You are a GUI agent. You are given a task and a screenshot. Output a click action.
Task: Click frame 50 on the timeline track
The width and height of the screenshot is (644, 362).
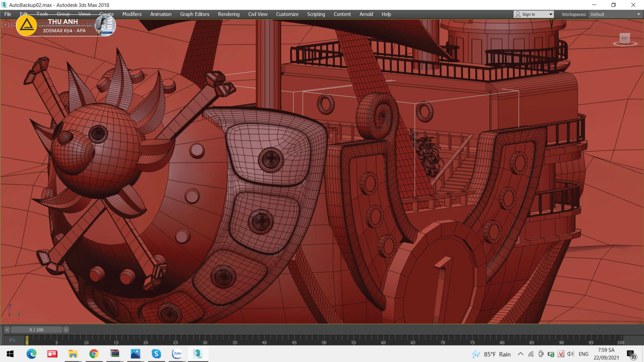[x=324, y=339]
